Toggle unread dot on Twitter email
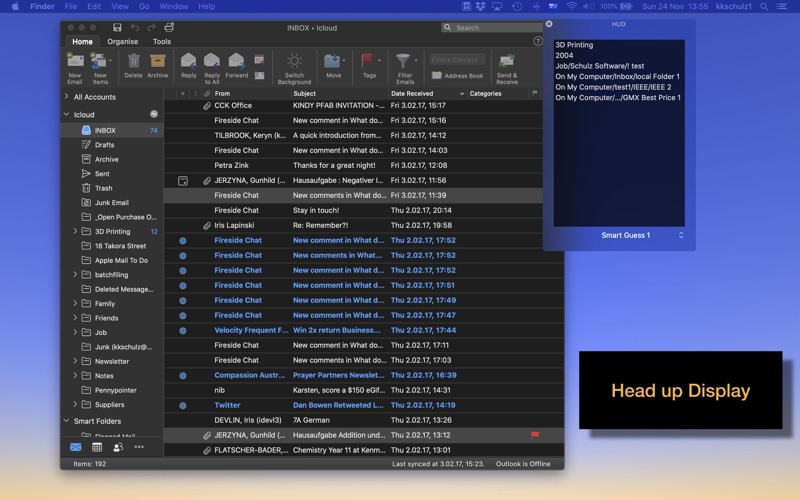The height and width of the screenshot is (500, 800). click(183, 406)
